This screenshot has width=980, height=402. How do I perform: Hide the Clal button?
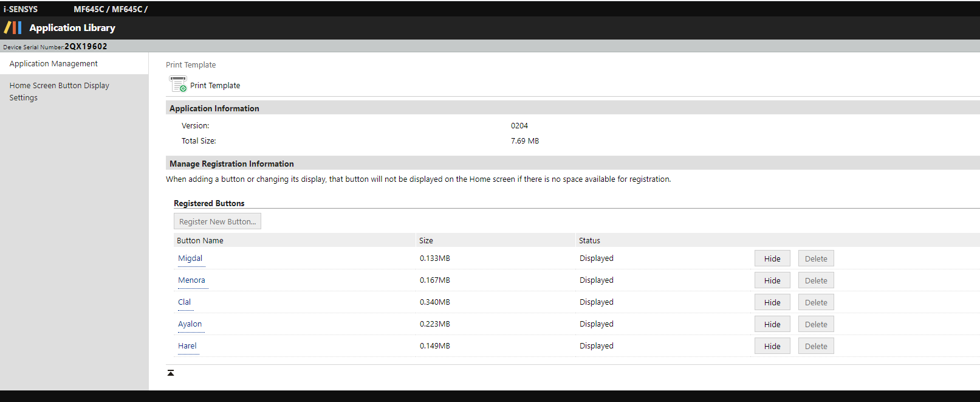[772, 302]
